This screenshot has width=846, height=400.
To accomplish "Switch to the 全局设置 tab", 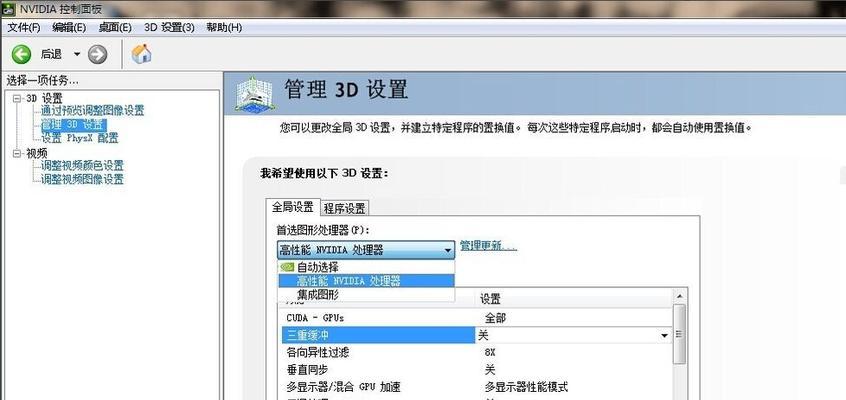I will 292,207.
